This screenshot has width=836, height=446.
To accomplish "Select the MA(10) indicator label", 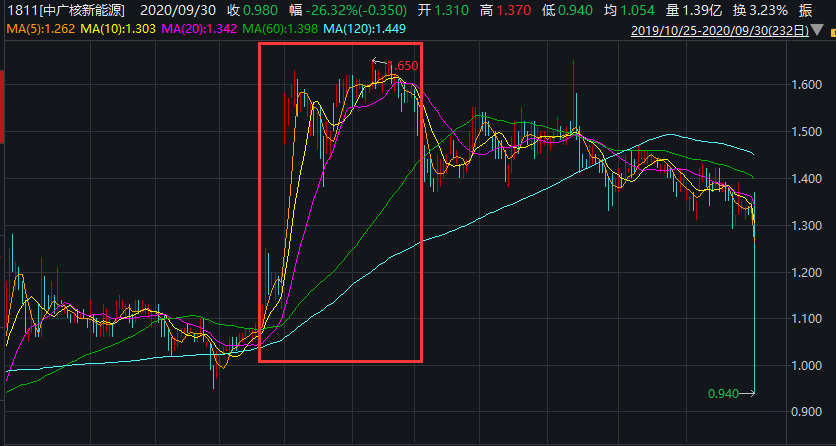I will (115, 29).
